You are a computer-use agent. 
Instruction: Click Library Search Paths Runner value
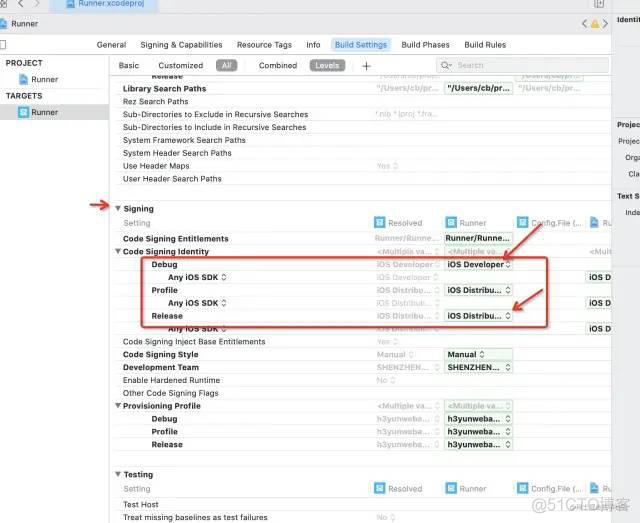tap(478, 88)
